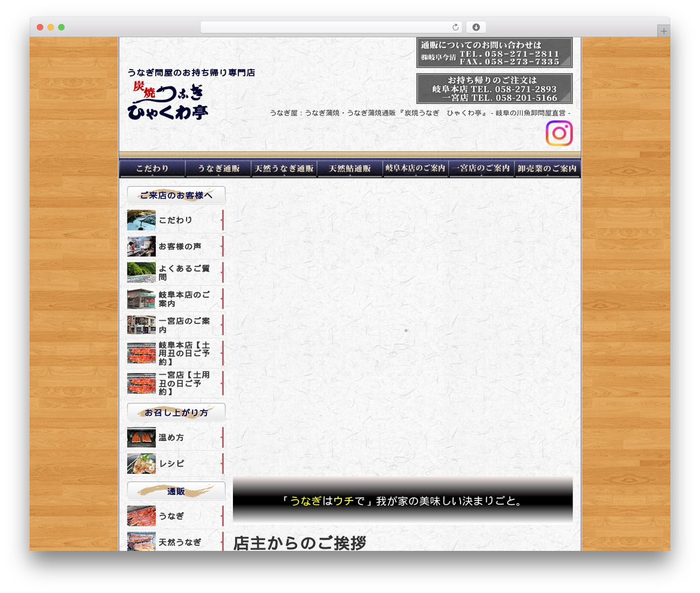This screenshot has width=700, height=593.
Task: Open the Instagram icon link
Action: pyautogui.click(x=559, y=133)
